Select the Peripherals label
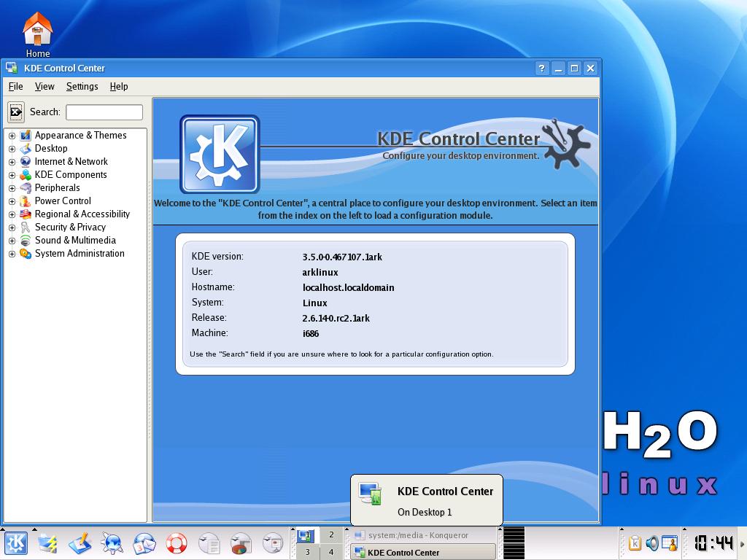 57,187
